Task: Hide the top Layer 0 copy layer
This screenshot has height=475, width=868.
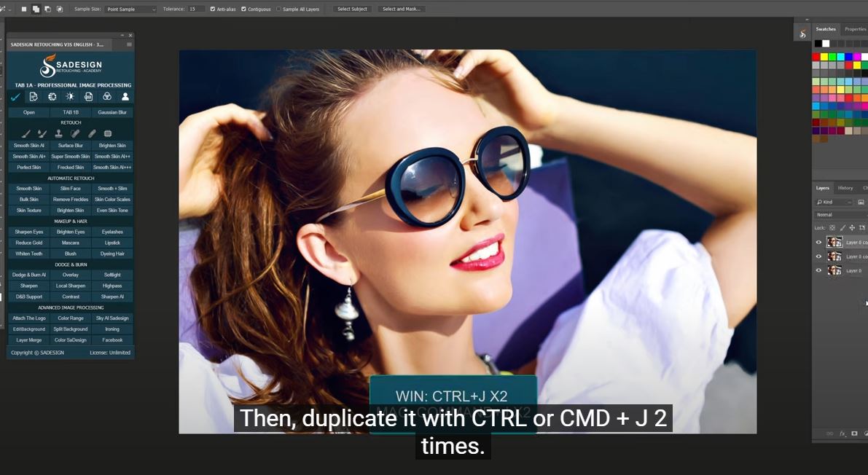Action: coord(818,243)
